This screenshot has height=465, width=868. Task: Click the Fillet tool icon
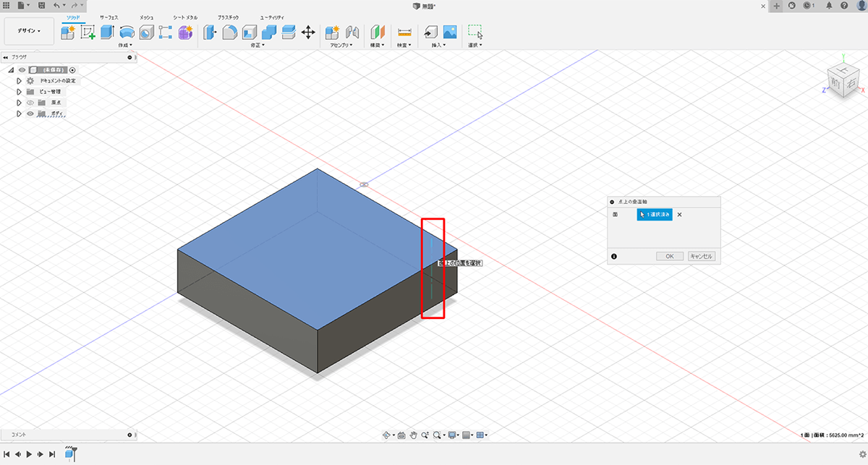(230, 32)
